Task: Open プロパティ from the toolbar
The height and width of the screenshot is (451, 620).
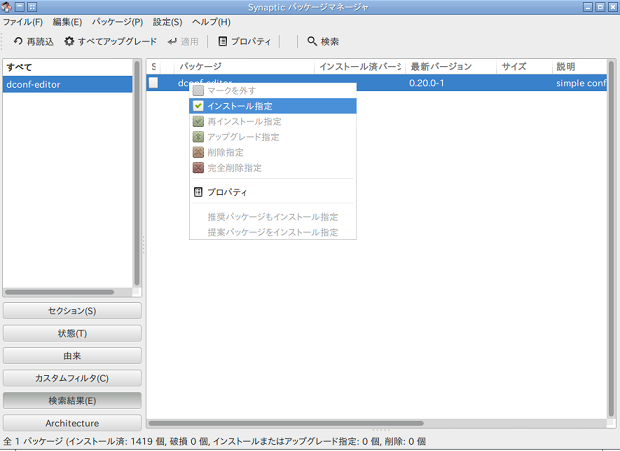Action: pos(245,42)
